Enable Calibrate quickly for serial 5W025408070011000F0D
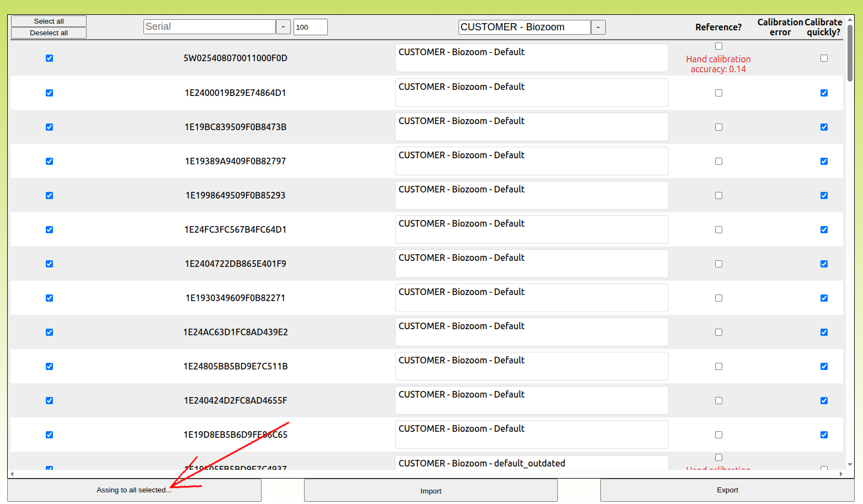Viewport: 863px width, 504px height. (x=824, y=58)
